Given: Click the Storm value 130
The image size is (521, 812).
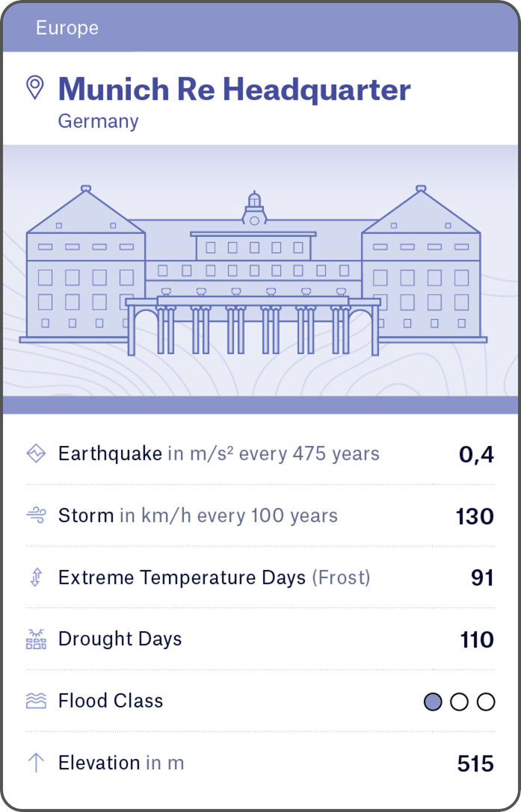Looking at the screenshot, I should (x=475, y=516).
